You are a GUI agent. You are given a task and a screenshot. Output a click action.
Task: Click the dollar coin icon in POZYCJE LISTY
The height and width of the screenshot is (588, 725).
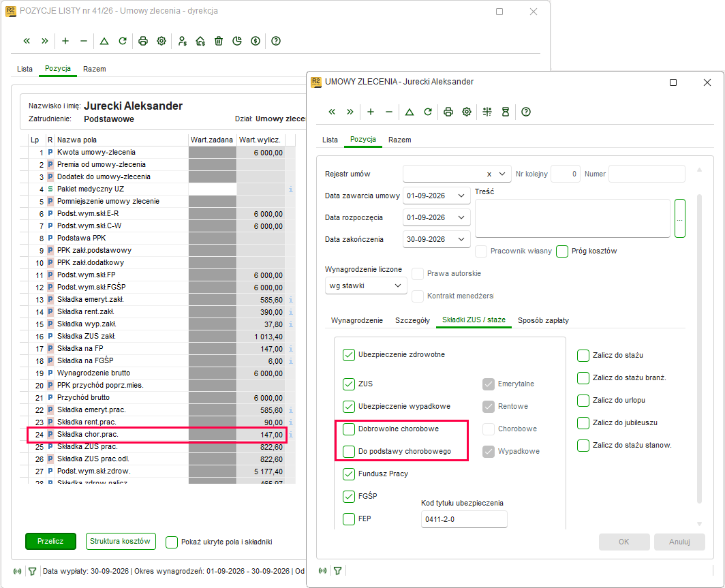click(x=256, y=41)
